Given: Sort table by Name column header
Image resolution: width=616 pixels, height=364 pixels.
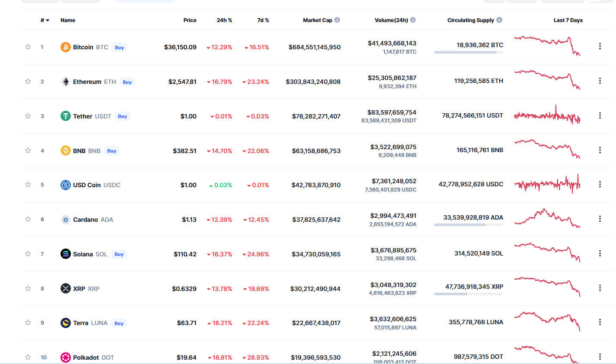Looking at the screenshot, I should pos(68,20).
